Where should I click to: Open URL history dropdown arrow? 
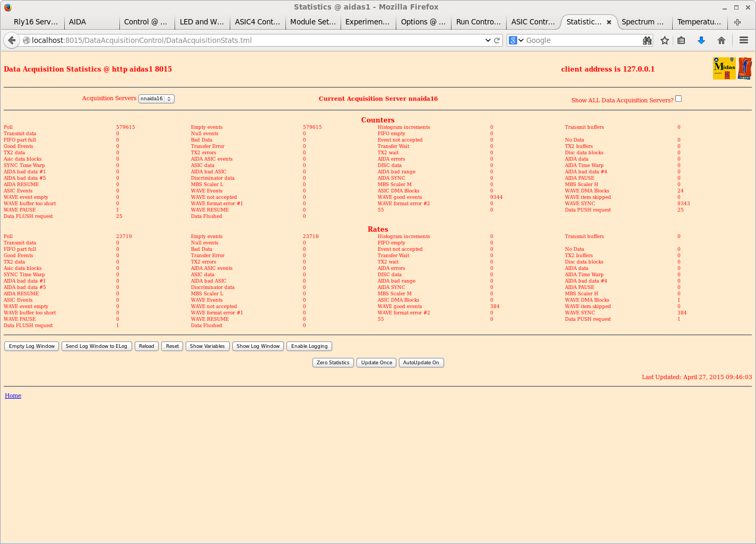[488, 40]
